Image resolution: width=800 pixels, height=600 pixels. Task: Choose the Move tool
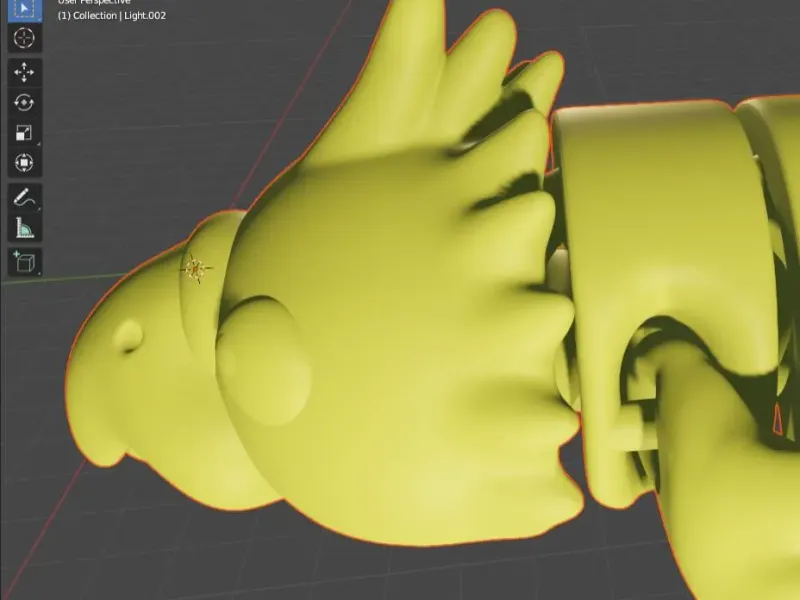pyautogui.click(x=24, y=72)
